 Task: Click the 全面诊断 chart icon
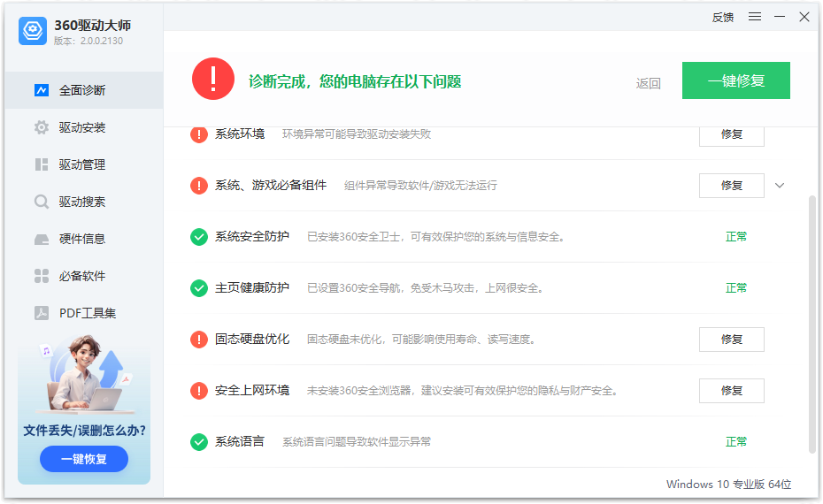(x=42, y=90)
